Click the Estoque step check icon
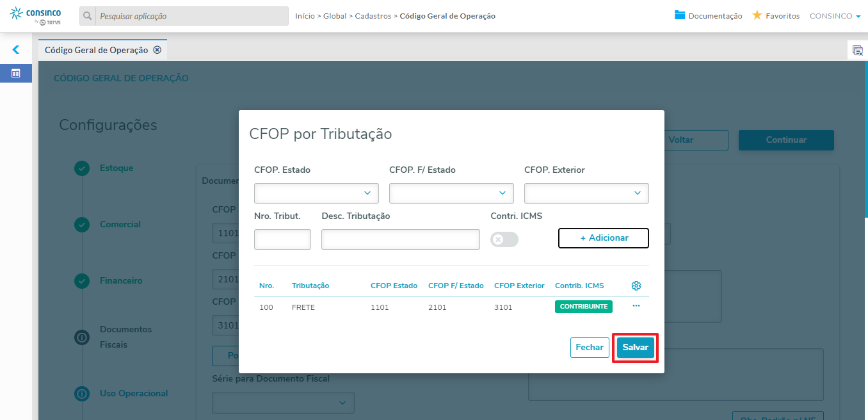Image resolution: width=868 pixels, height=420 pixels. coord(82,168)
